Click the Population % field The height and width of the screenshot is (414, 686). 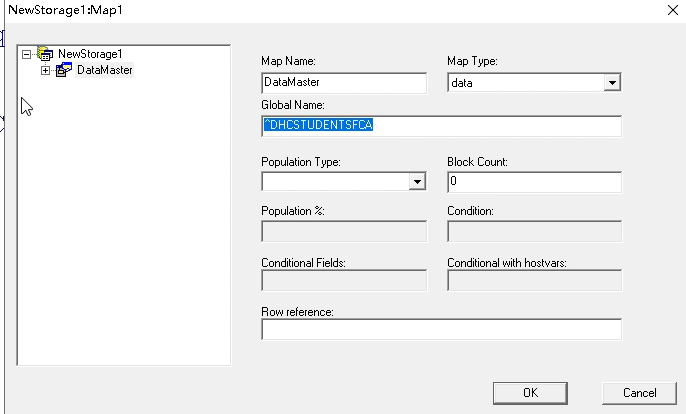tap(343, 231)
